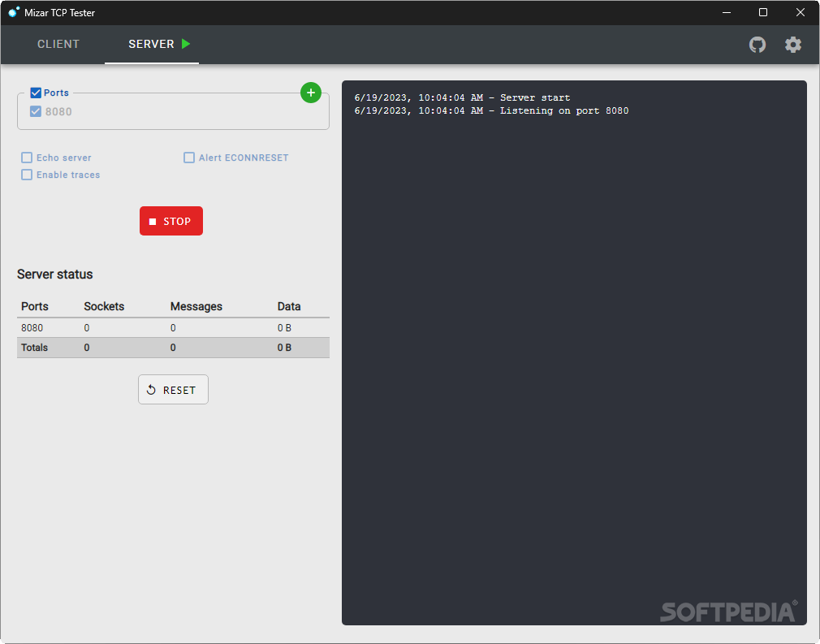The height and width of the screenshot is (644, 820).
Task: Click the Sockets column header
Action: (104, 306)
